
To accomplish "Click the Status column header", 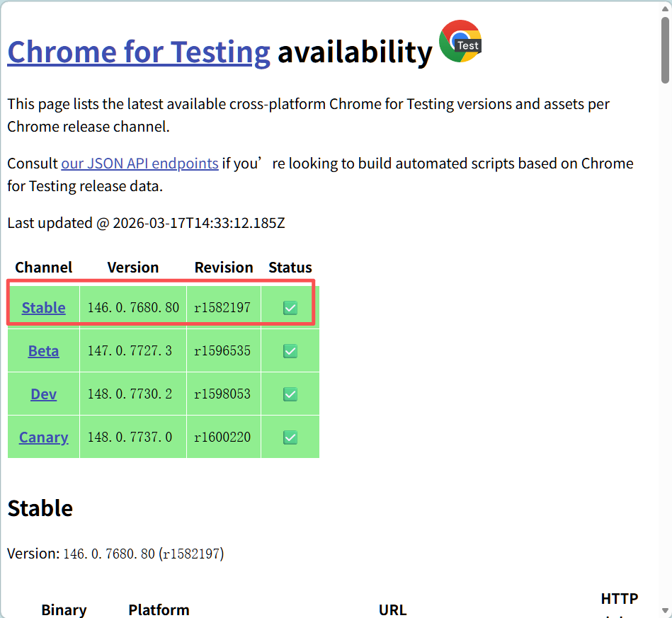I will (x=290, y=268).
